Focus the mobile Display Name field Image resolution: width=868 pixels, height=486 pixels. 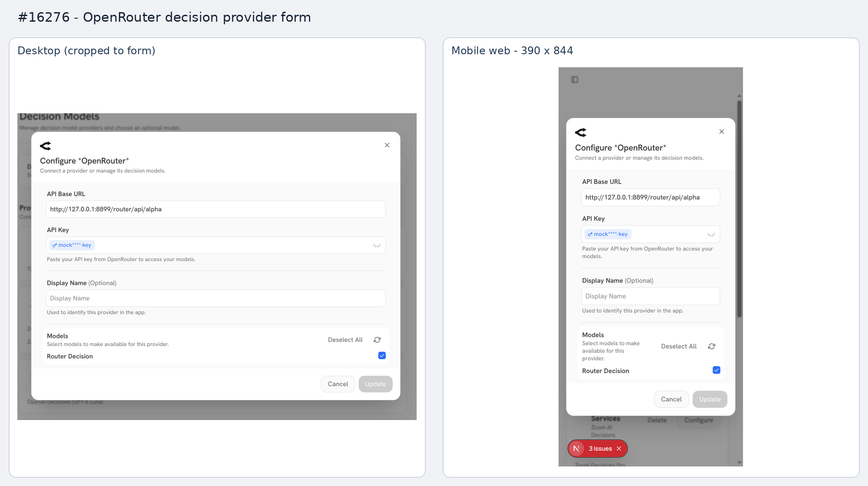click(x=651, y=296)
